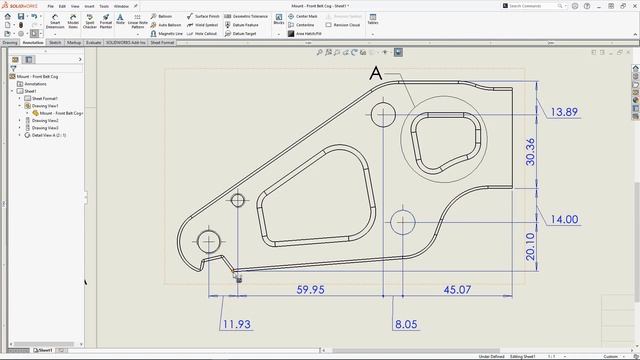The image size is (640, 360).
Task: Click the Help question mark icon
Action: [587, 6]
